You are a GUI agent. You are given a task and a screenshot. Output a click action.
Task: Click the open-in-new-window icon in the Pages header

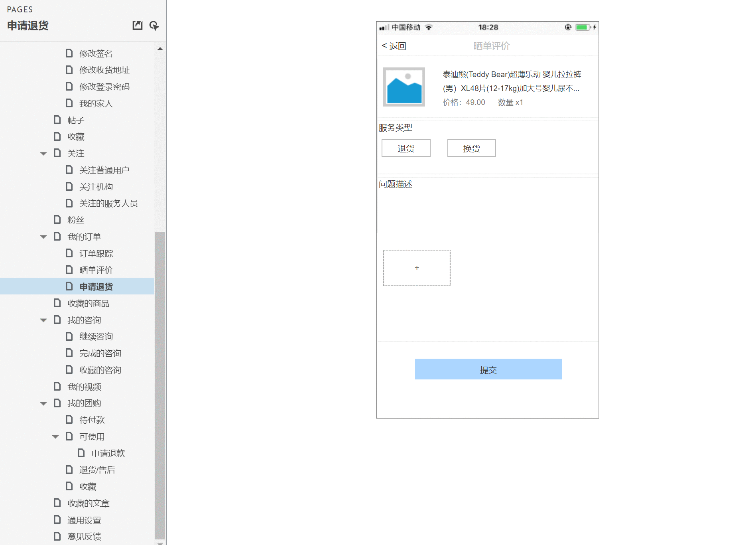[x=137, y=26]
